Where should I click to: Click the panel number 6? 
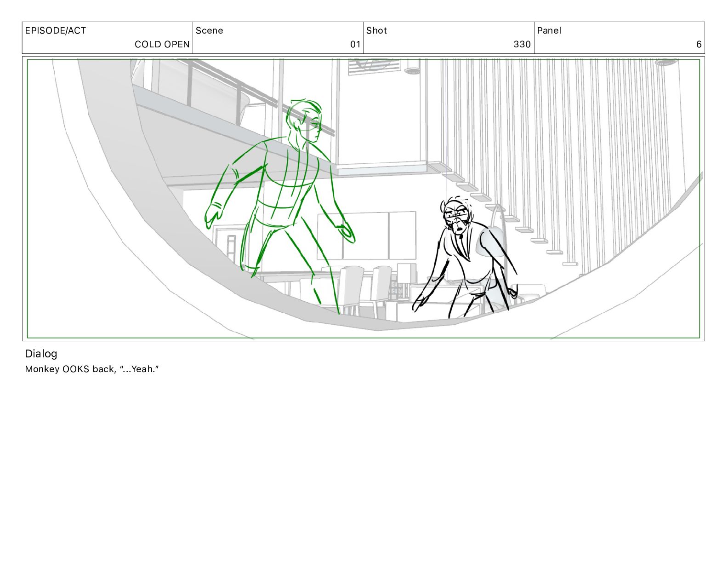699,45
